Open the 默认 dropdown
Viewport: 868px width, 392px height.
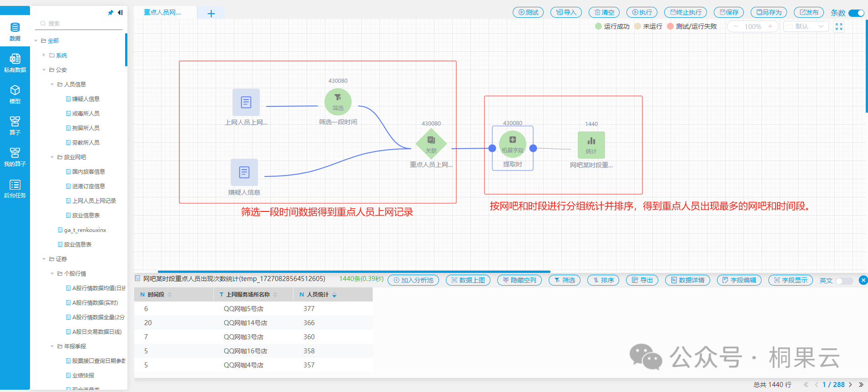coord(806,27)
